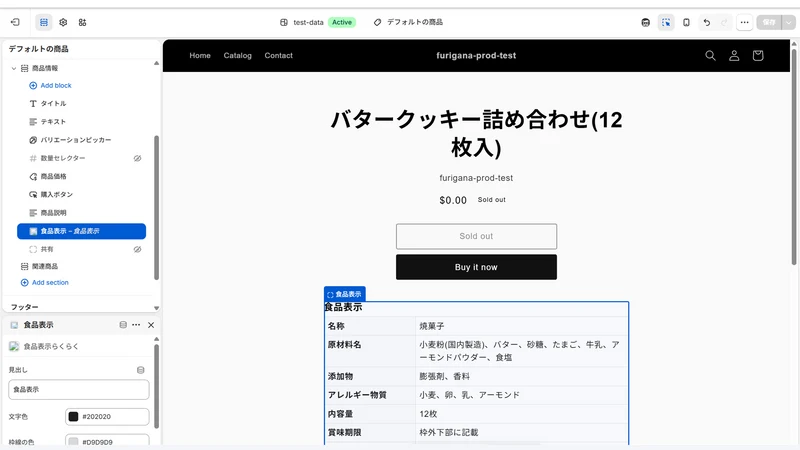Click the アレルギー物質 table cell
Viewport: 800px width, 450px height.
(370, 395)
